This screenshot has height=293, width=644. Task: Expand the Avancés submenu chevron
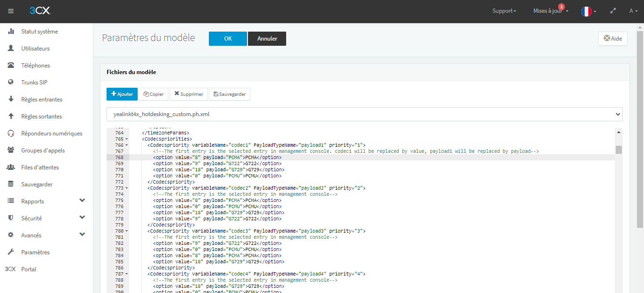tap(83, 234)
